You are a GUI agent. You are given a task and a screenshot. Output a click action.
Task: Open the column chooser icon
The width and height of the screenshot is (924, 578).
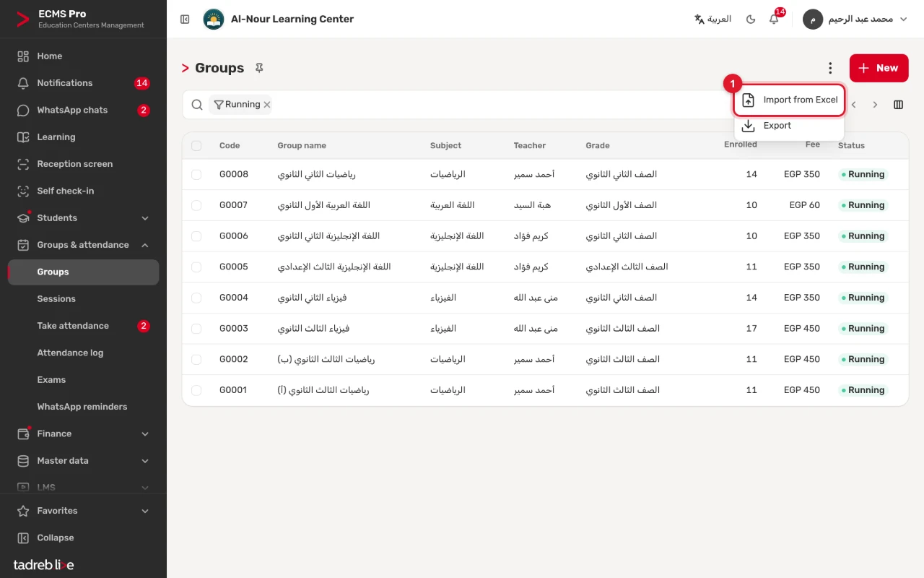pos(898,105)
